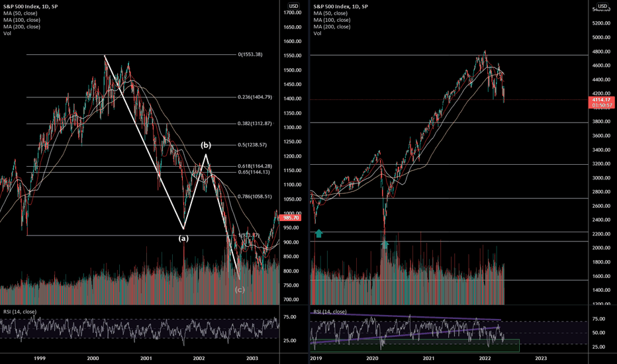Click 75.00 on the left RSI scale
The width and height of the screenshot is (617, 364).
tap(289, 317)
